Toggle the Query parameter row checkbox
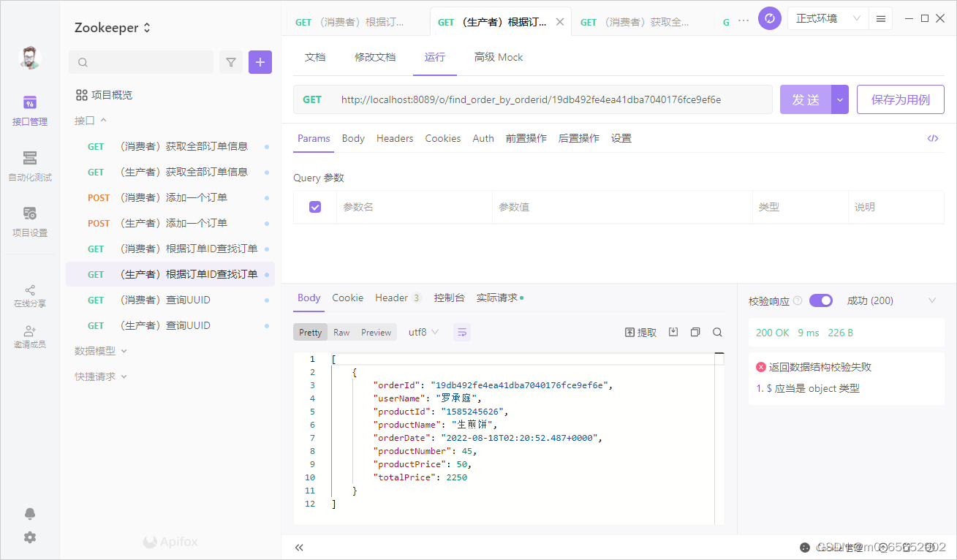Viewport: 957px width, 560px height. pyautogui.click(x=315, y=207)
